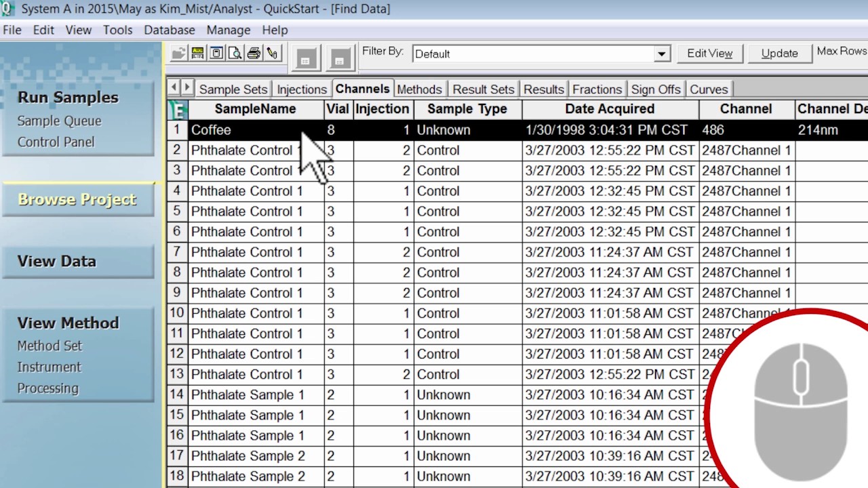Image resolution: width=868 pixels, height=488 pixels.
Task: Open the Tools menu
Action: (x=118, y=30)
